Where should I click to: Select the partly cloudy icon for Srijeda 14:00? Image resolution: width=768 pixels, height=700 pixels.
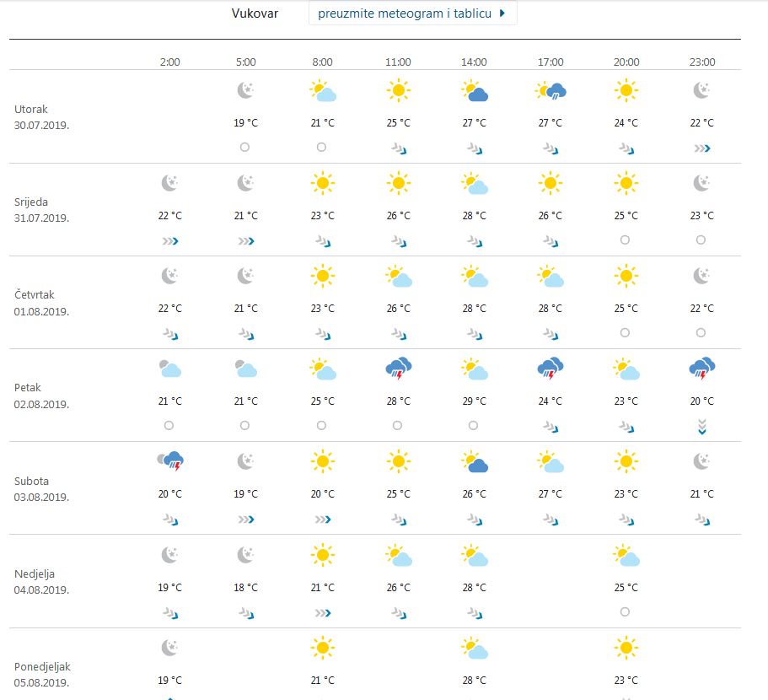[474, 183]
